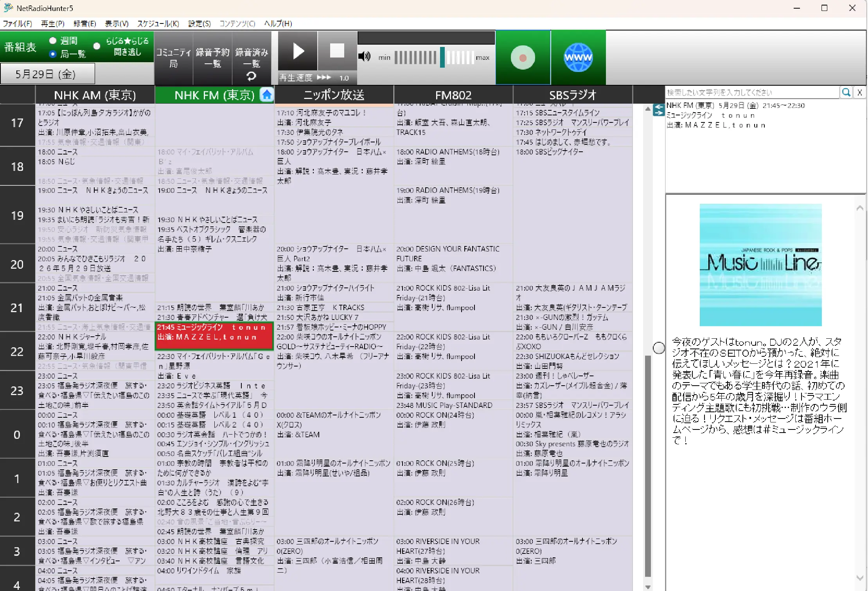Click the description panel scroll-down chevron
The height and width of the screenshot is (591, 868).
click(859, 578)
